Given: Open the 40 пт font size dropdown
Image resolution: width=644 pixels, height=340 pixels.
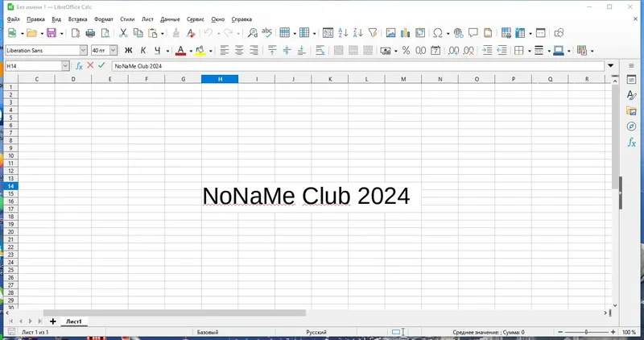Looking at the screenshot, I should coord(114,51).
